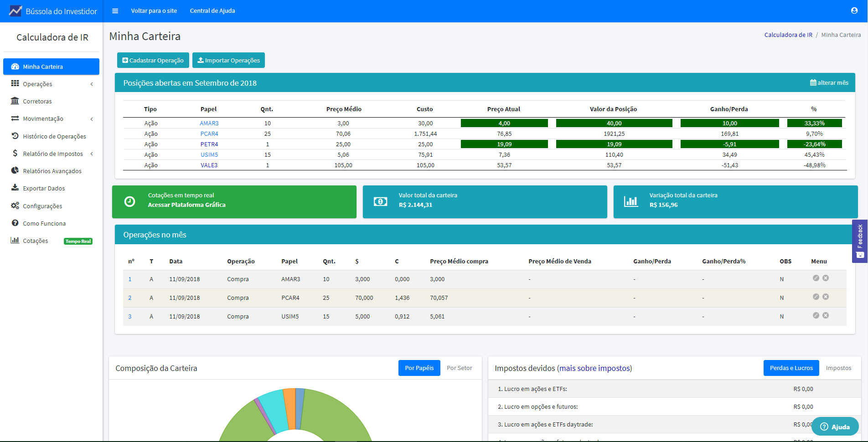Click Cadastrar Operação button
868x442 pixels.
(153, 60)
